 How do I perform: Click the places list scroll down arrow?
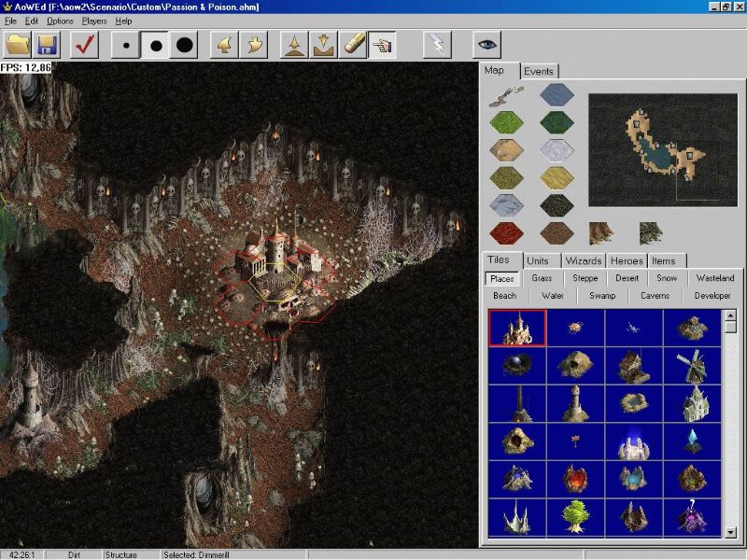(730, 532)
